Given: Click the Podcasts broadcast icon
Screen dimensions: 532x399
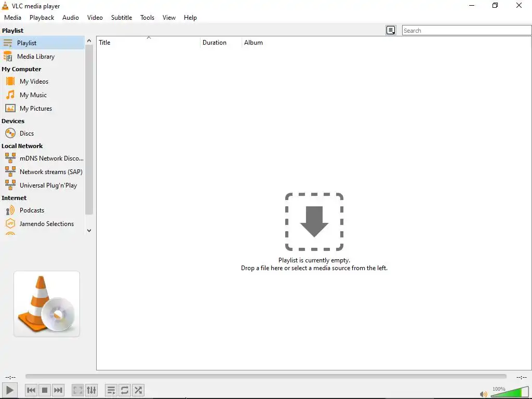Looking at the screenshot, I should [x=10, y=210].
